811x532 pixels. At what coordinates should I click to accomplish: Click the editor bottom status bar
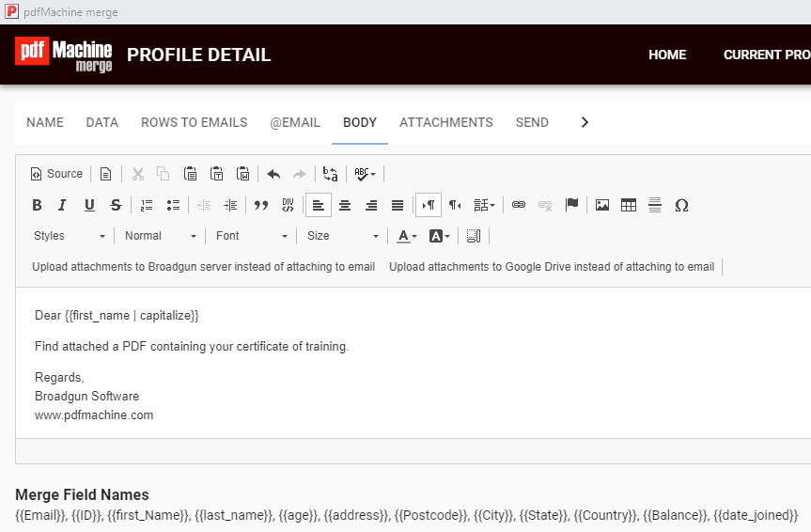[x=413, y=451]
